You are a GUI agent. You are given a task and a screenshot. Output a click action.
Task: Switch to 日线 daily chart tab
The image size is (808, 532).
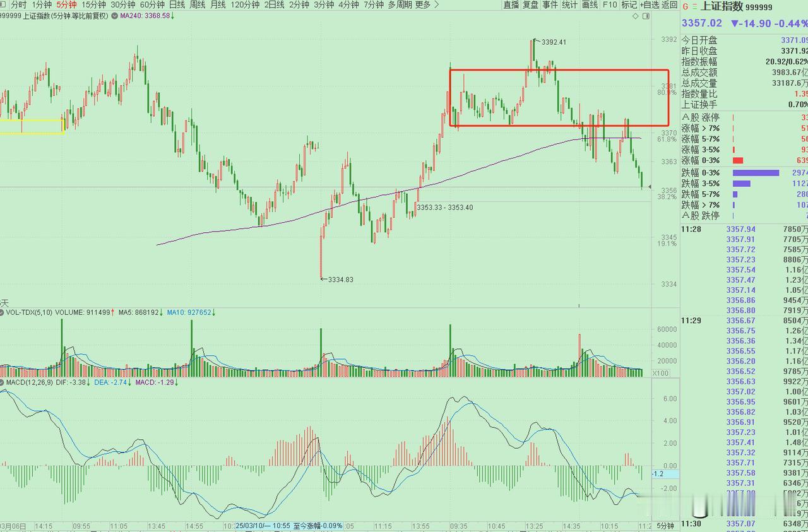177,5
